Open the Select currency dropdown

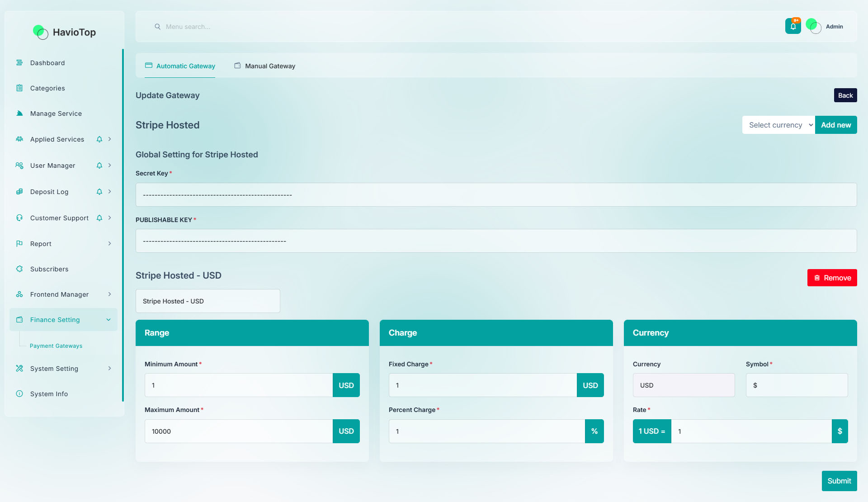coord(778,125)
